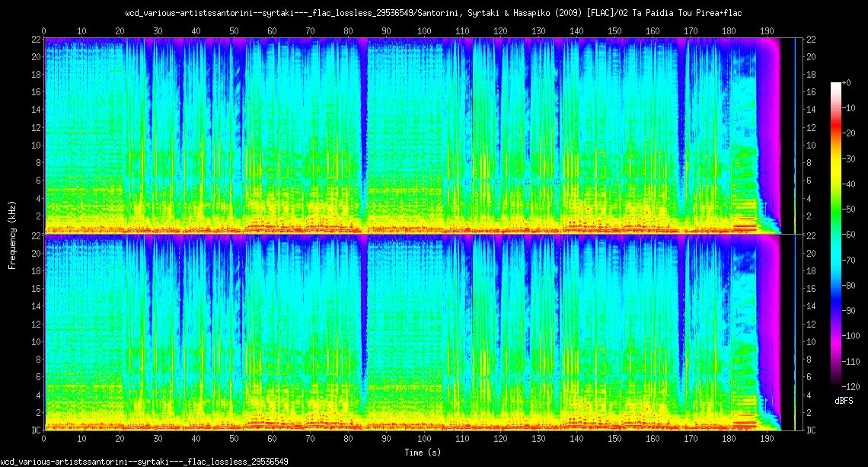Screen dimensions: 868x467
Task: Click the "-40" value on dBFS scale
Action: [x=849, y=184]
